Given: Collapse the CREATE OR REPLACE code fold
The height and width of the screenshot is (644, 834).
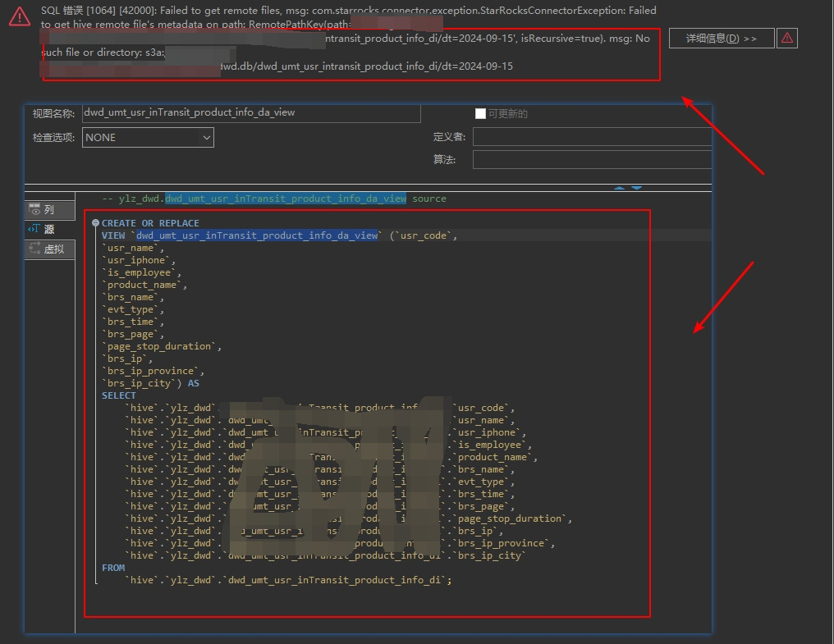Looking at the screenshot, I should 95,223.
